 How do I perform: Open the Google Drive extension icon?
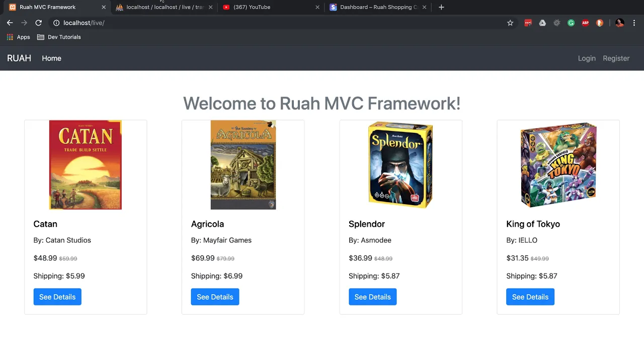tap(542, 23)
